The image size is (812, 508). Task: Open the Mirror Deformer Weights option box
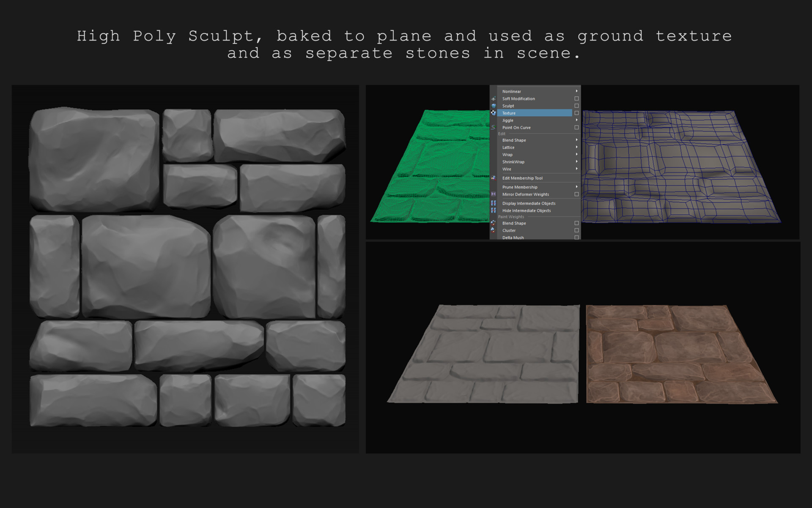click(576, 194)
